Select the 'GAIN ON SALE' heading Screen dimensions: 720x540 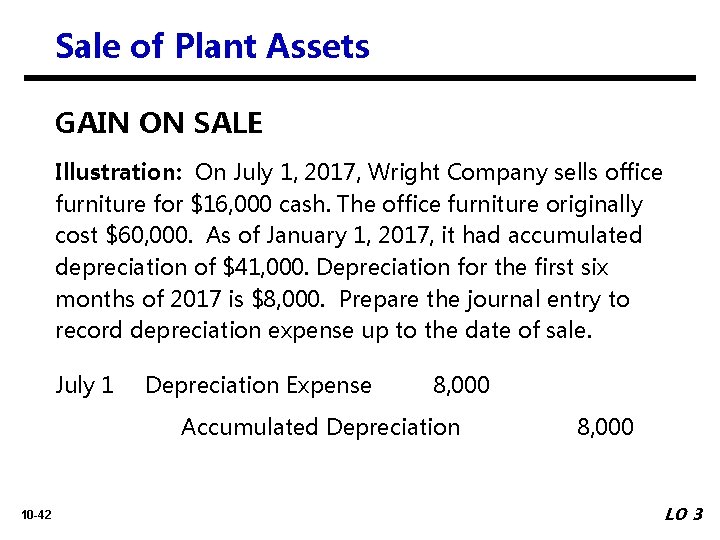(159, 123)
